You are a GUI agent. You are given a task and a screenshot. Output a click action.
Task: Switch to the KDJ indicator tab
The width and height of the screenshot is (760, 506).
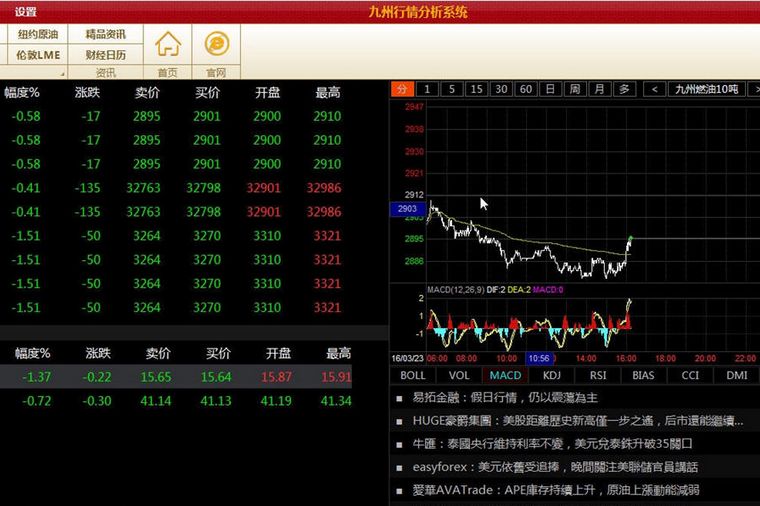(x=551, y=375)
